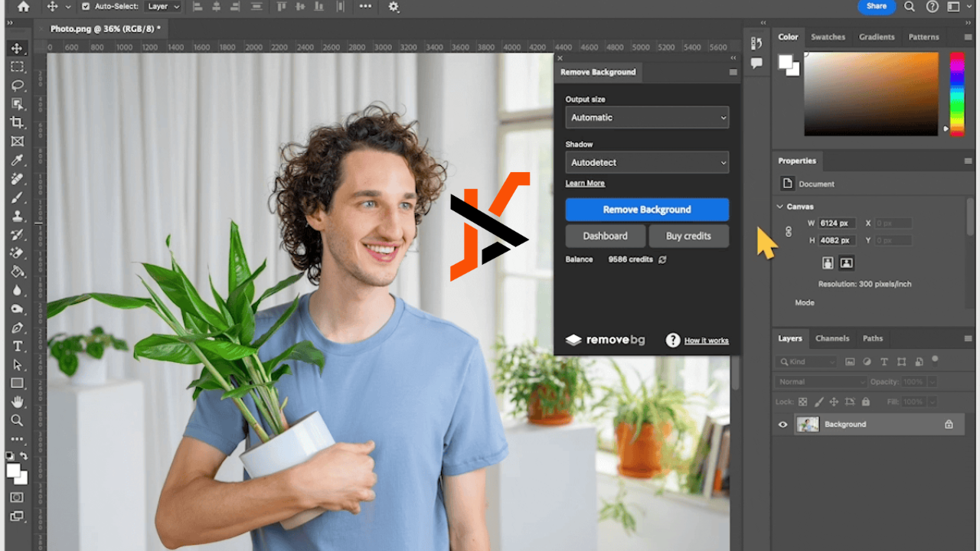Screen dimensions: 980x551
Task: Hide the Background layer visibility eye
Action: 782,424
